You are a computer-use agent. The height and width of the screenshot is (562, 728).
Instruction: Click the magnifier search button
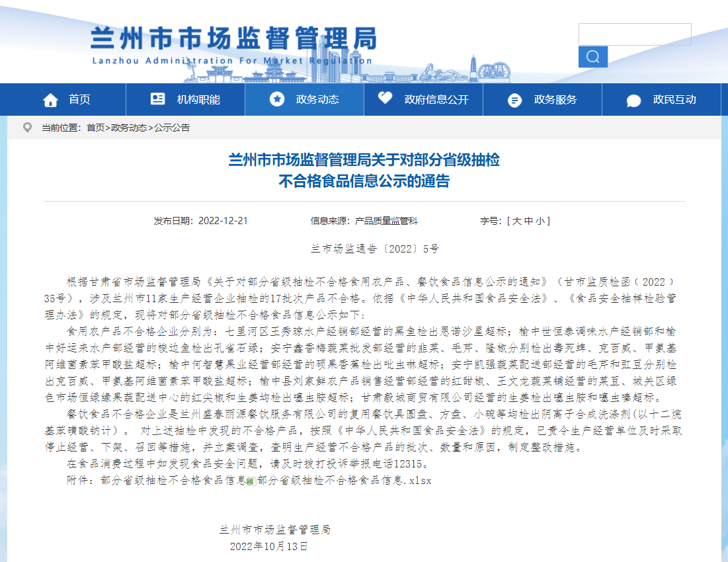[x=593, y=57]
